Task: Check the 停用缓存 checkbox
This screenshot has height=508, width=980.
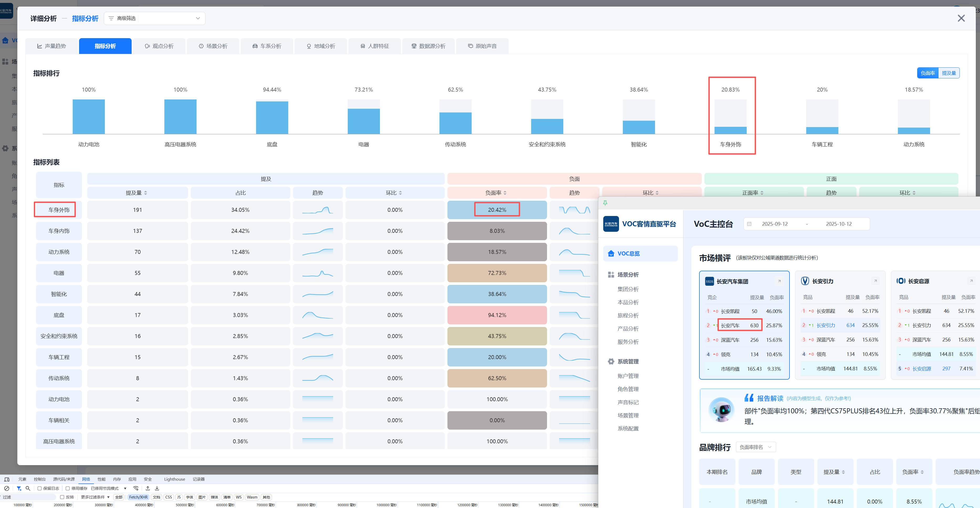Action: pos(68,488)
